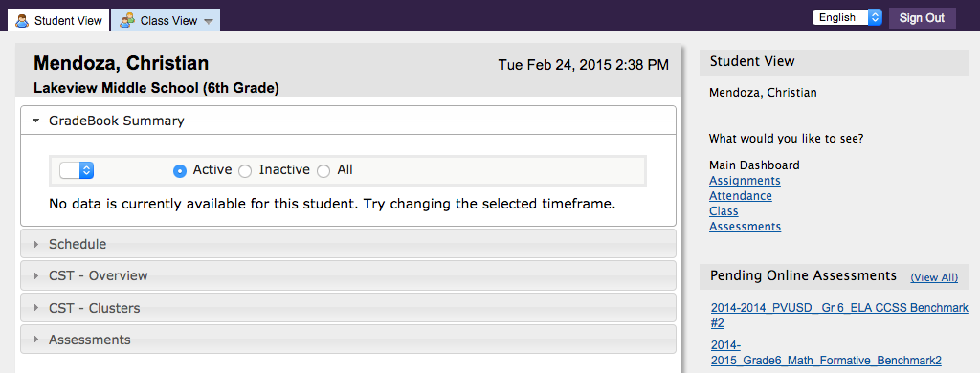Click the Class View group icon
The height and width of the screenshot is (373, 980).
127,21
